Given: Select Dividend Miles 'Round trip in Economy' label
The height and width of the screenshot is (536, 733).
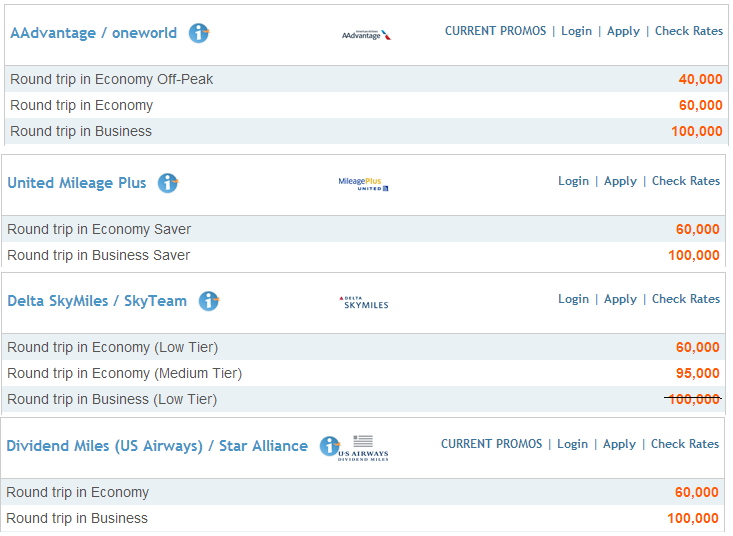Looking at the screenshot, I should point(78,493).
